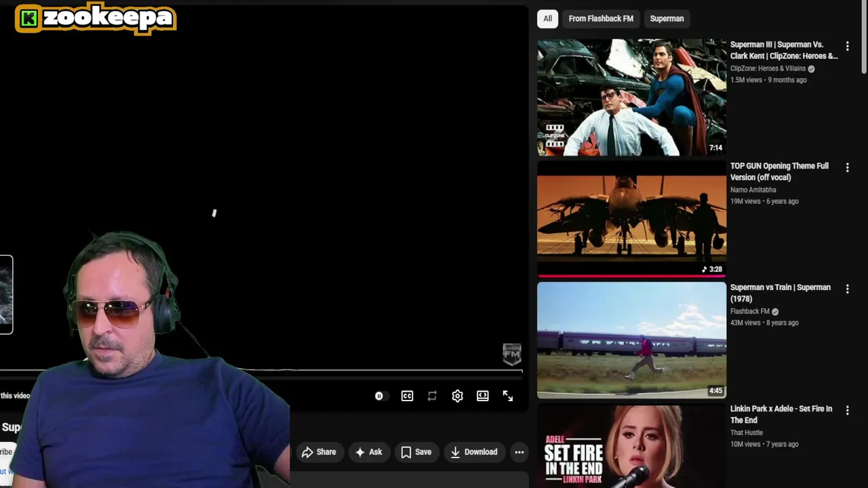868x488 pixels.
Task: Click the 43M views • 8 years ago text
Action: coord(764,323)
